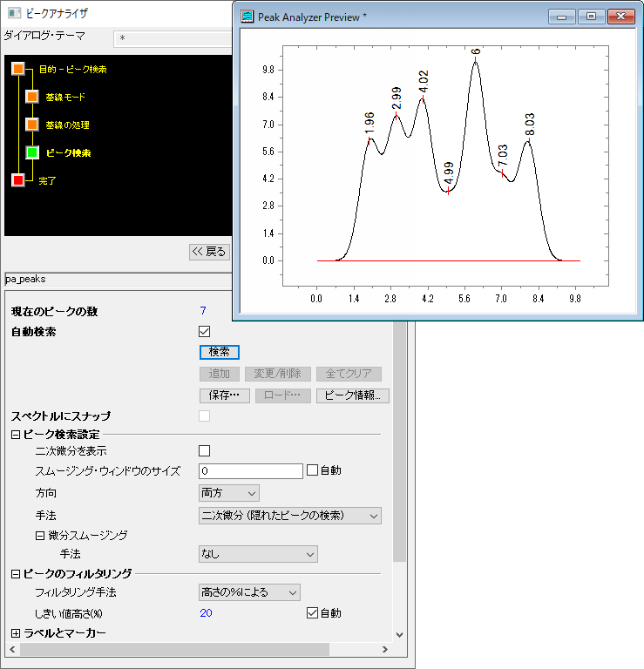The height and width of the screenshot is (669, 644).
Task: Click the スムージング・ウィンドウのサイズ input field
Action: click(251, 471)
